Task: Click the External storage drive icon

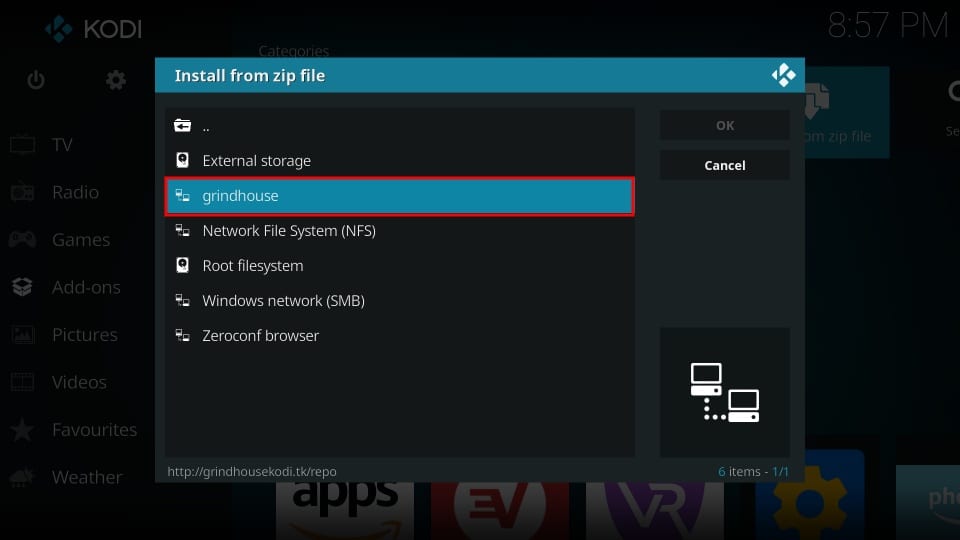Action: (182, 160)
